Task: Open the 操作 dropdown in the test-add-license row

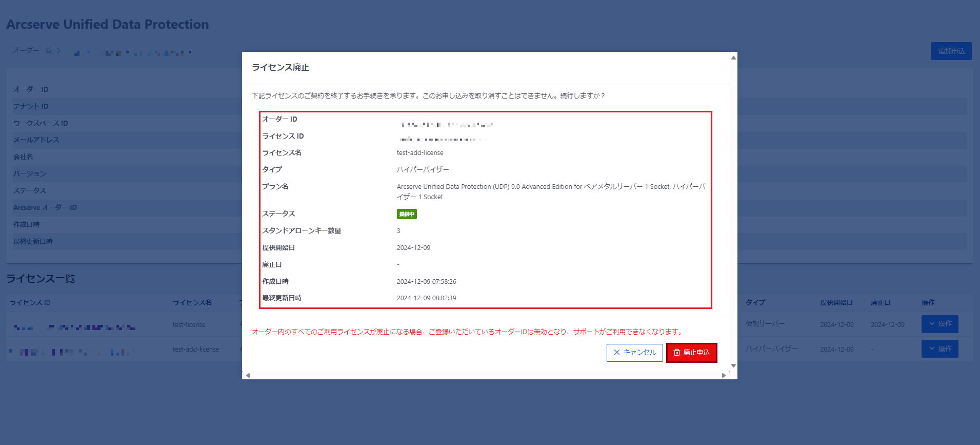Action: (x=939, y=349)
